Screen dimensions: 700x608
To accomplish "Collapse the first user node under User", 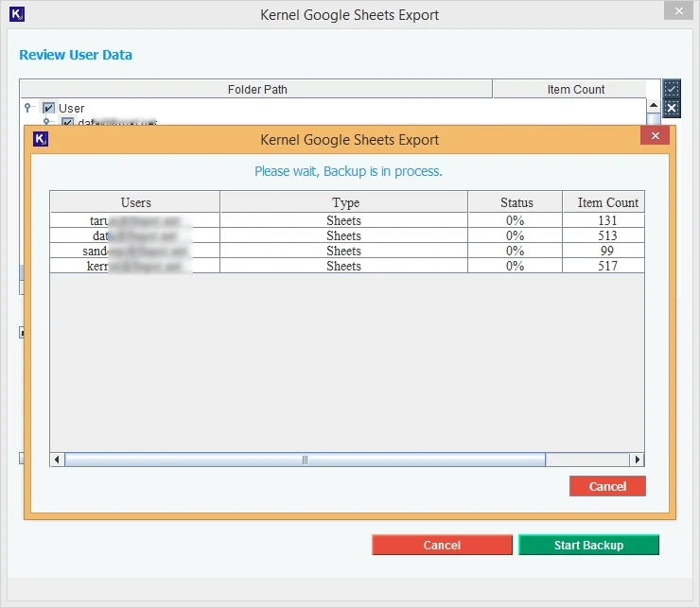I will tap(47, 122).
